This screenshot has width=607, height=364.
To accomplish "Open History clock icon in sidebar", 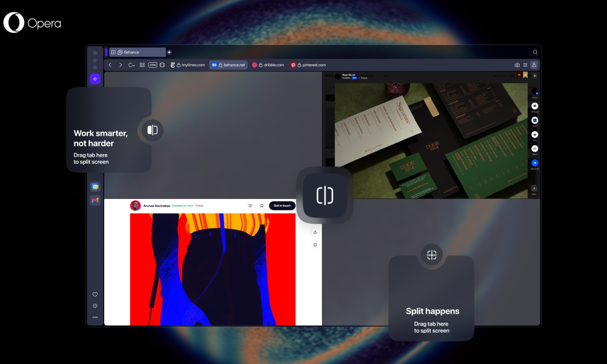I will (95, 306).
